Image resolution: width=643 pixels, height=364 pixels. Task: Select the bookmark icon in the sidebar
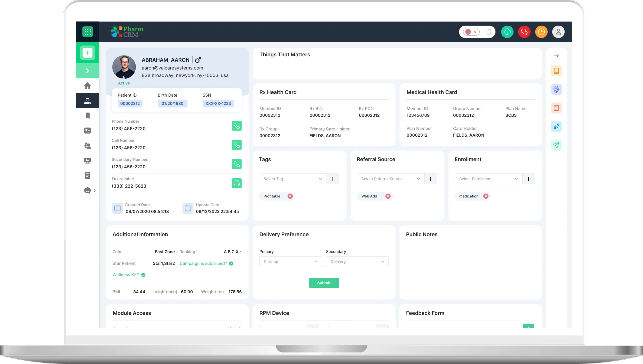[x=87, y=116]
